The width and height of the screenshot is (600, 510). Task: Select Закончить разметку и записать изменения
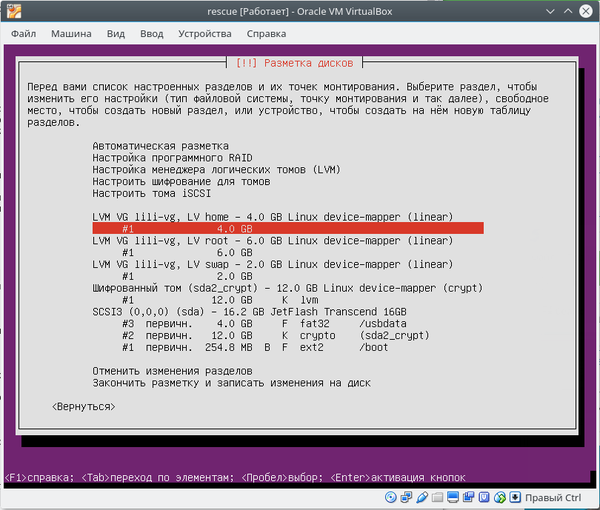tap(232, 383)
